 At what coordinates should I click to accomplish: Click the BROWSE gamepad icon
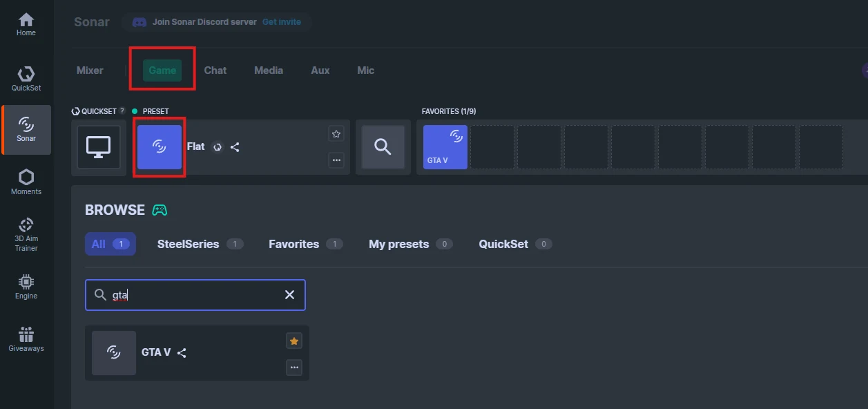click(160, 210)
